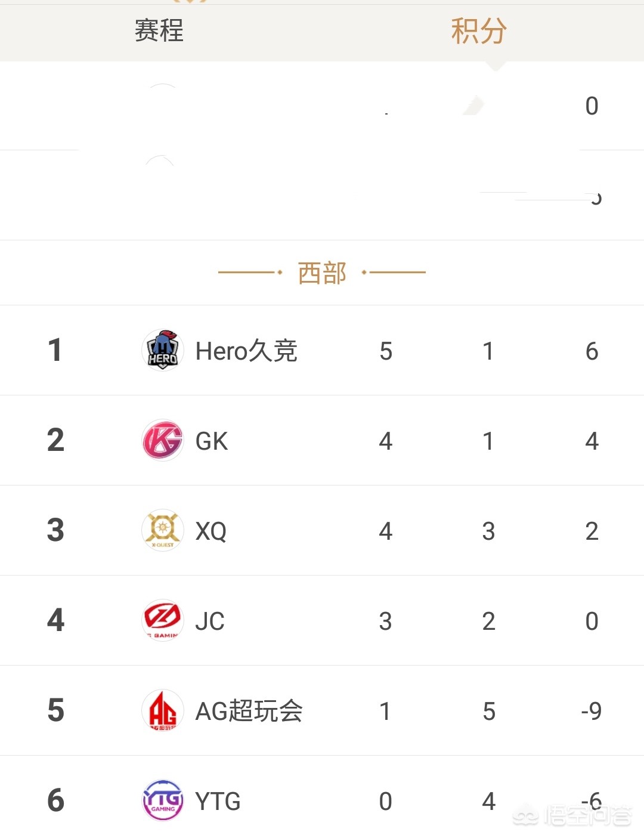This screenshot has width=644, height=838.
Task: Click rank number 1 in standings
Action: coord(55,350)
